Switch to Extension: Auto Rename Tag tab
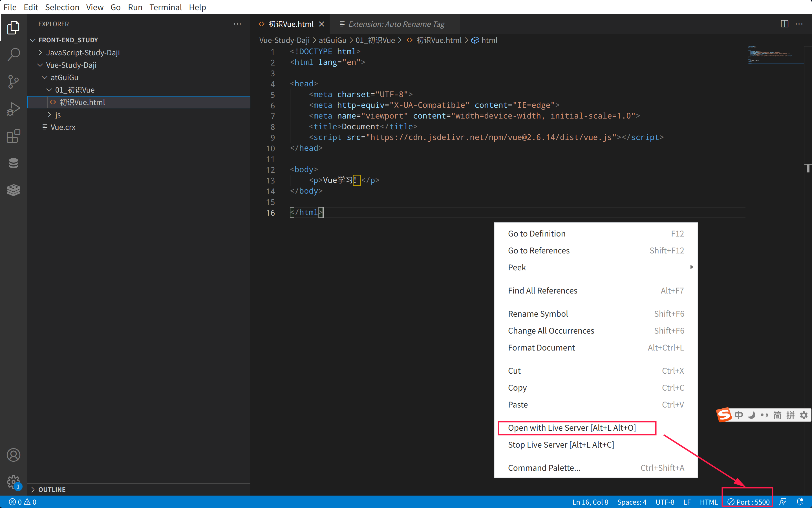This screenshot has width=812, height=508. point(395,24)
